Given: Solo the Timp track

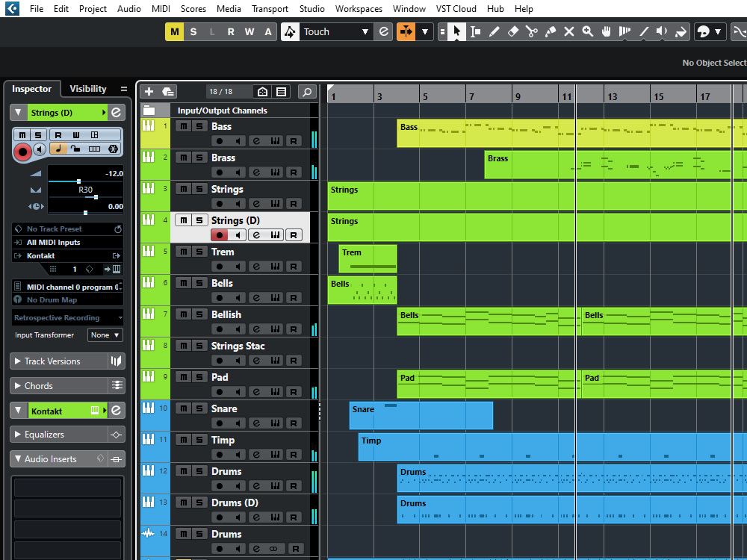Looking at the screenshot, I should tap(199, 440).
